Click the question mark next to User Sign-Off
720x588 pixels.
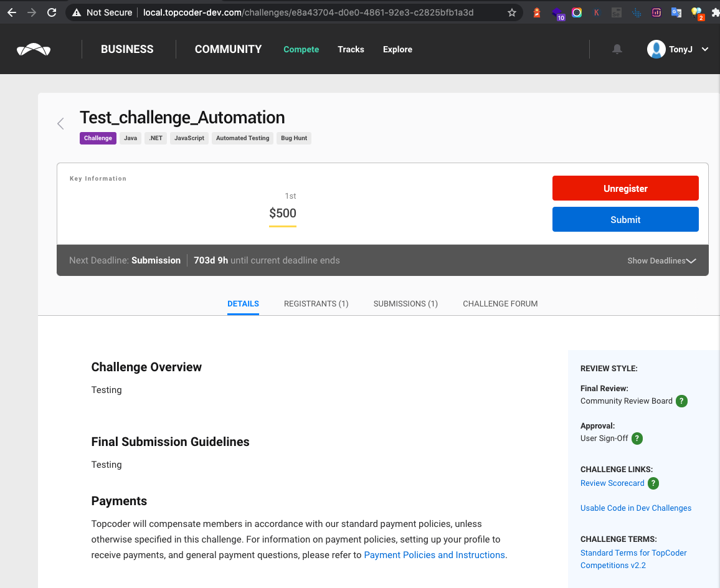click(x=637, y=439)
